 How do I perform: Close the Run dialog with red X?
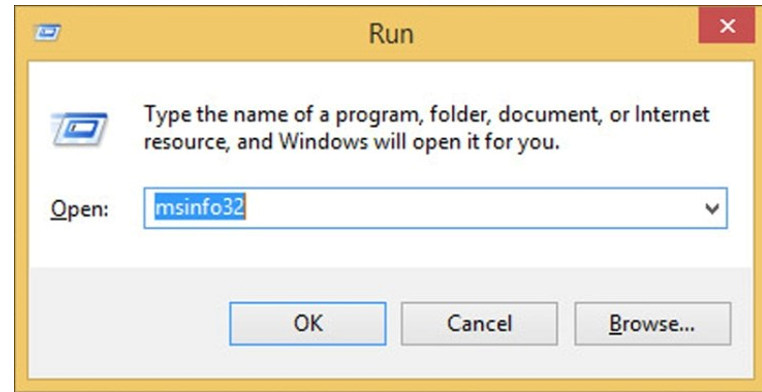(x=727, y=26)
